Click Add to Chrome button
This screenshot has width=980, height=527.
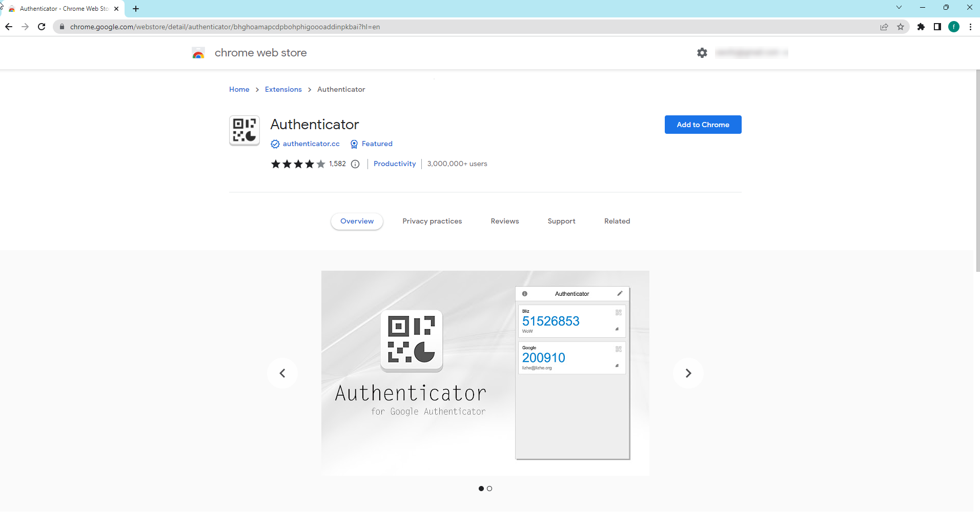[703, 125]
